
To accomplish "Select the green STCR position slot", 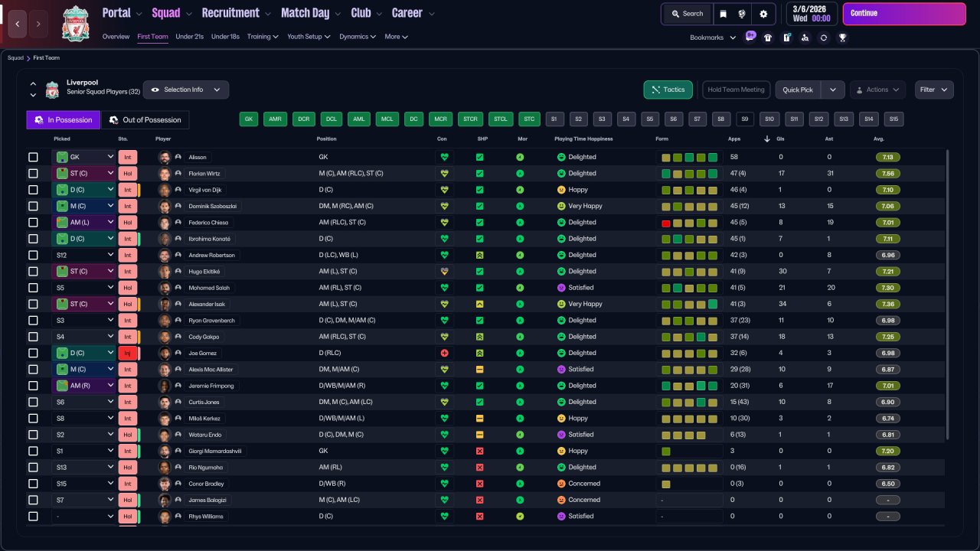I will pyautogui.click(x=470, y=119).
